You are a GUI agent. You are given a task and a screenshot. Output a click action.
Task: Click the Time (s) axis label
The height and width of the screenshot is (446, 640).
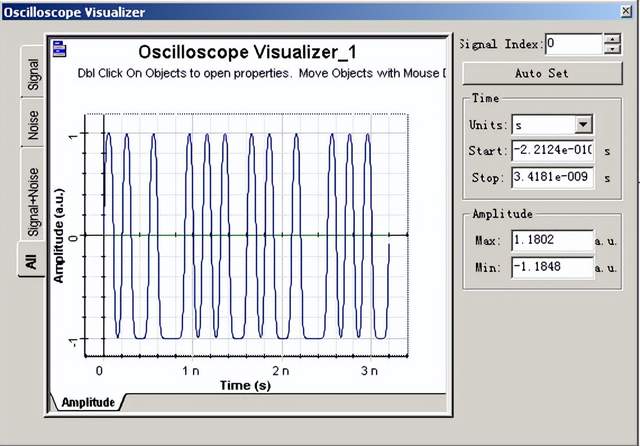pyautogui.click(x=245, y=385)
